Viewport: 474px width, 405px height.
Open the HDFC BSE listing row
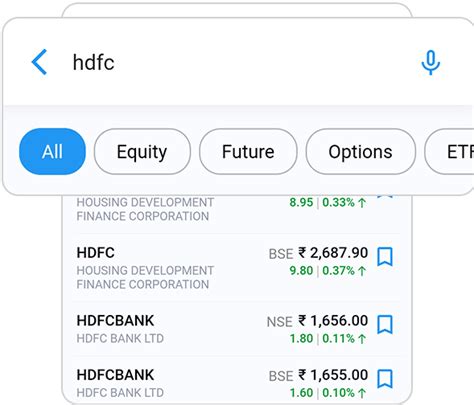[237, 268]
